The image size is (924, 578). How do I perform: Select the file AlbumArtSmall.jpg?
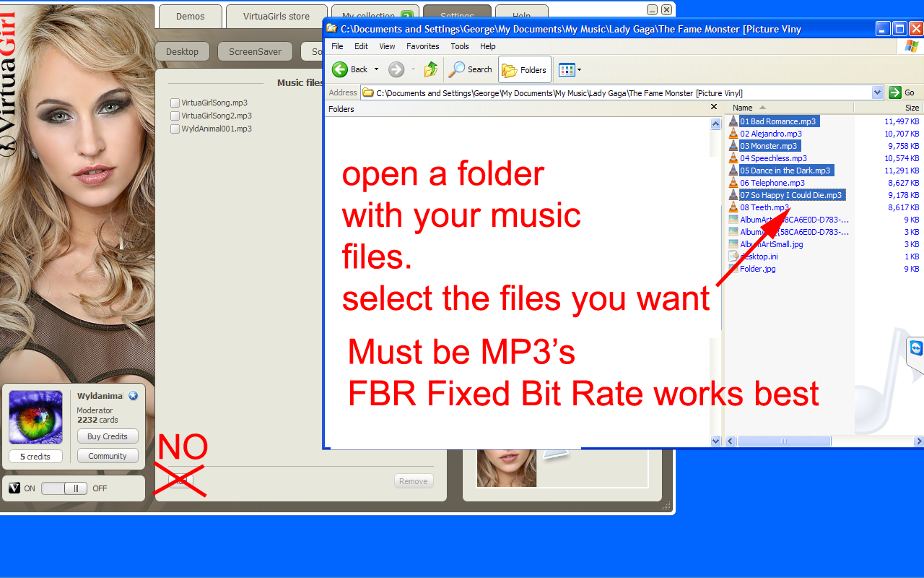click(771, 244)
